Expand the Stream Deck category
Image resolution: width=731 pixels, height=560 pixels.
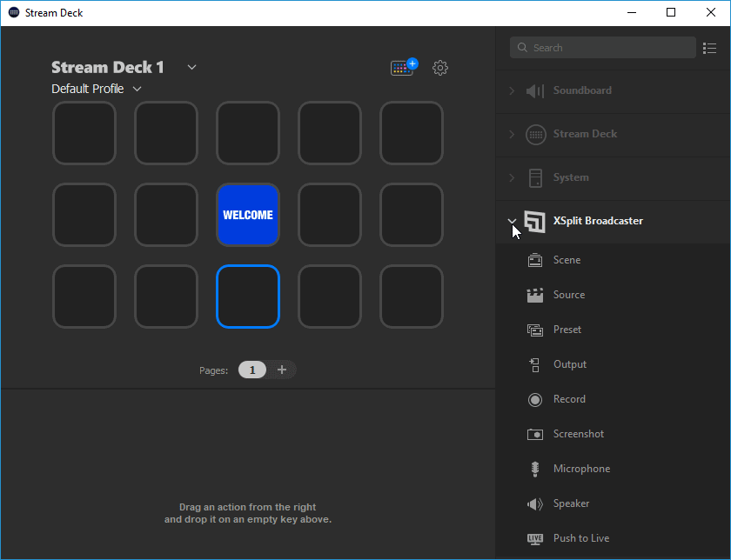click(x=512, y=134)
